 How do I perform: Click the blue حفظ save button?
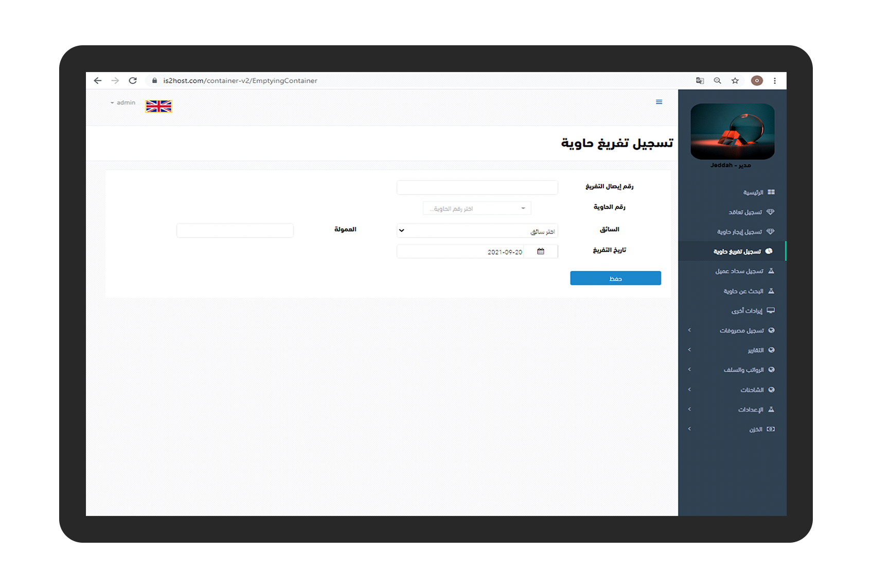[x=615, y=278]
